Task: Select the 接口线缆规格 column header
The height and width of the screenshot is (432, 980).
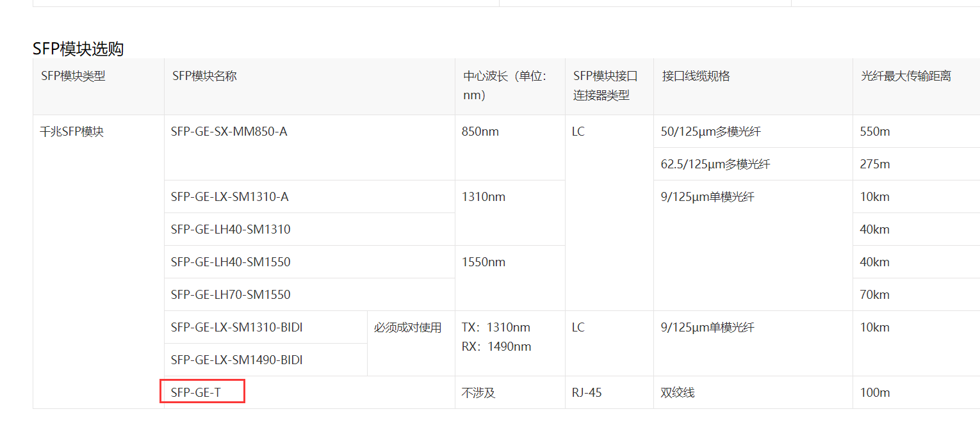Action: tap(696, 76)
